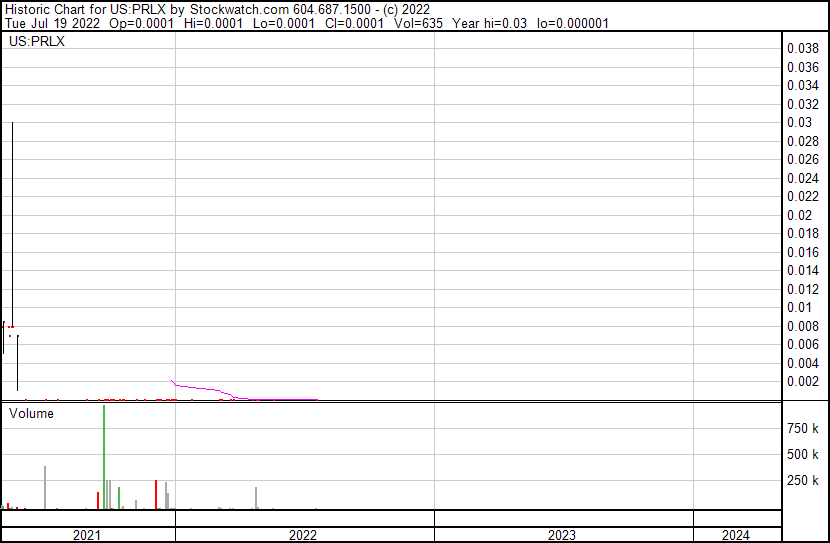Click the 500 k volume axis label
The image size is (830, 543).
tap(803, 454)
